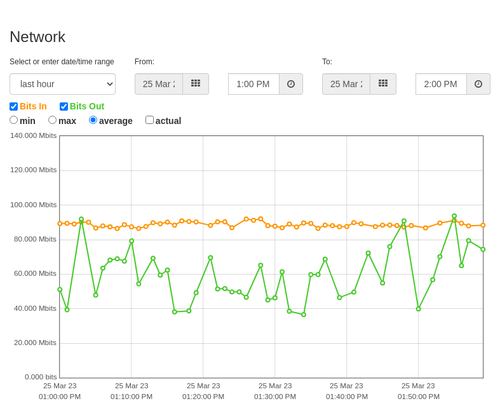The image size is (500, 403).
Task: Click the 1:00 PM From time field
Action: (254, 84)
